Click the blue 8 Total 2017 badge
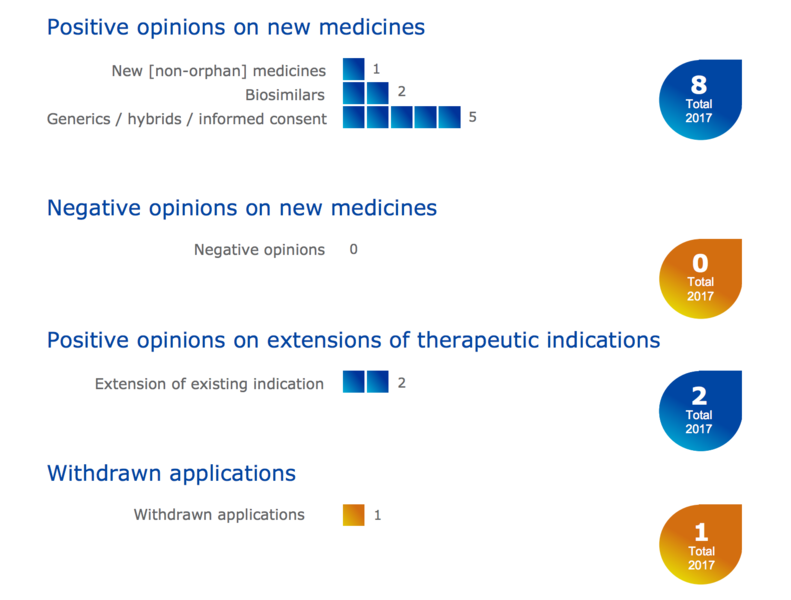 [x=700, y=99]
